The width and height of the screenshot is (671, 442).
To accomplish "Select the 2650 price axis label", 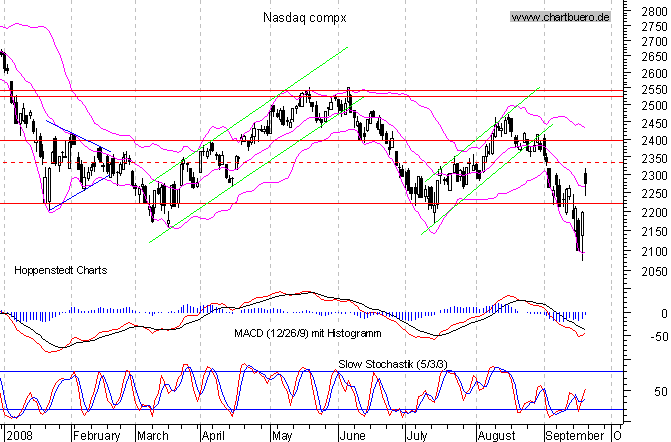I will [x=655, y=56].
